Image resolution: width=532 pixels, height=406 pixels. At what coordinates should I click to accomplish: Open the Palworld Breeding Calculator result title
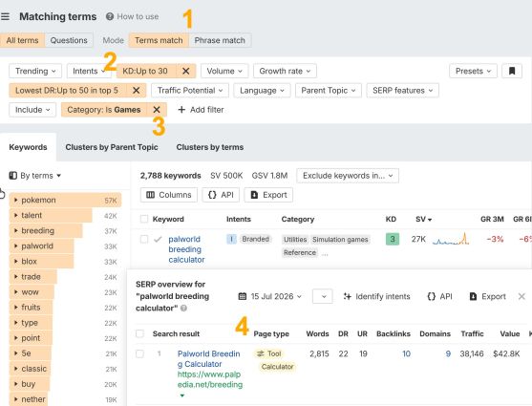[x=208, y=359]
